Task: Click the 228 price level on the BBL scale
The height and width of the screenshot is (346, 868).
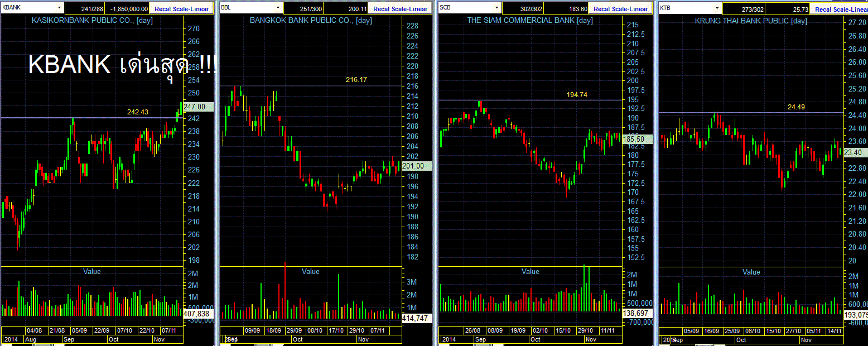Action: tap(412, 26)
